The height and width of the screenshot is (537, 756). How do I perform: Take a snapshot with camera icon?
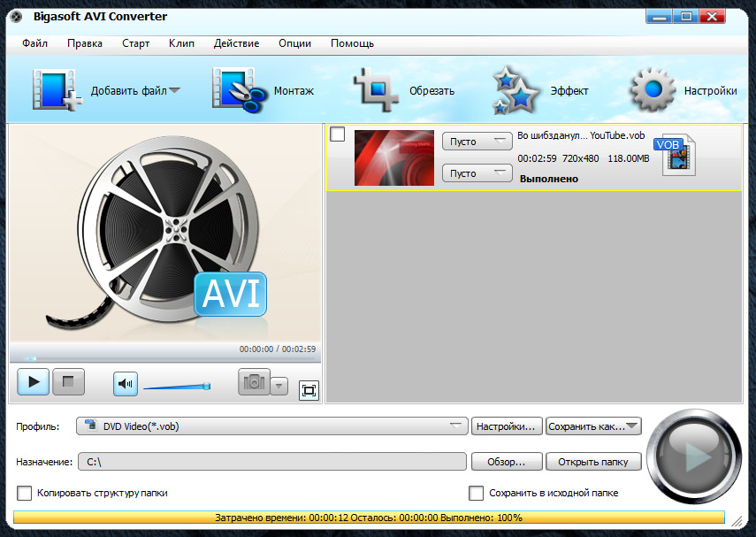coord(254,382)
